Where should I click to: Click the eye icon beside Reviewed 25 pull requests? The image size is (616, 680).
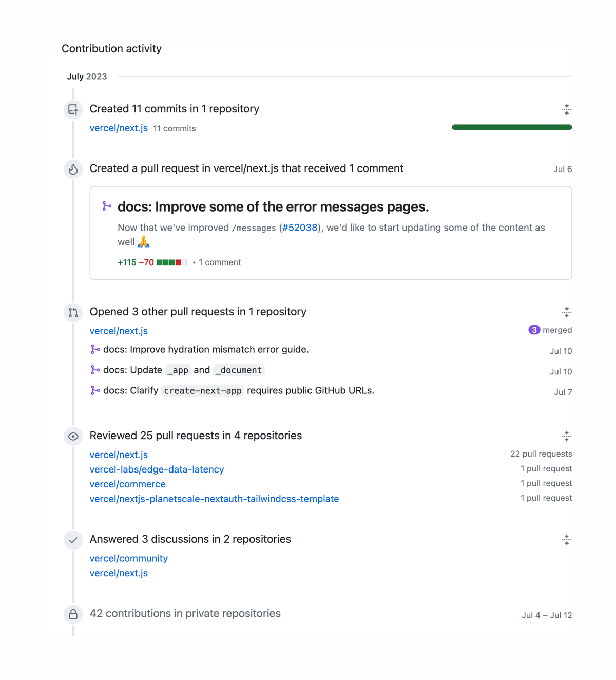73,436
